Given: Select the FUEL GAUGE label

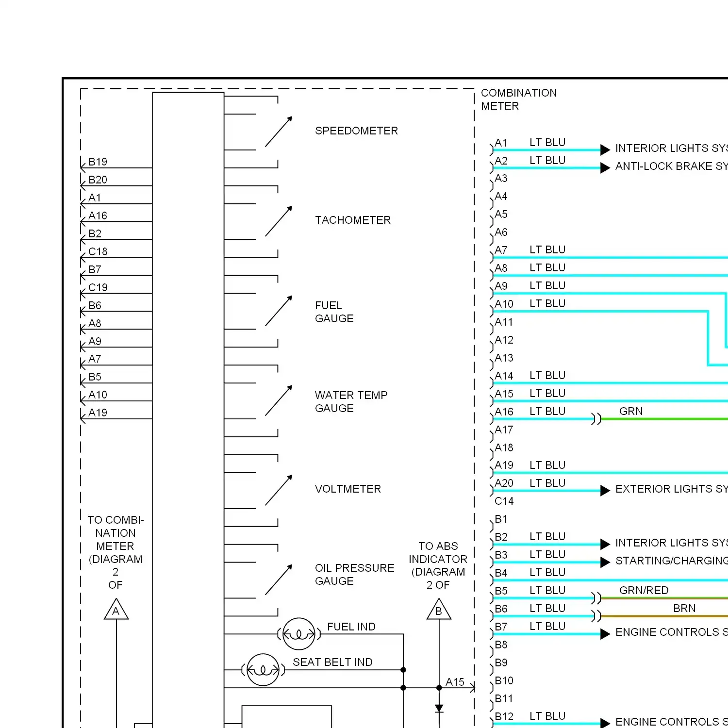Looking at the screenshot, I should tap(334, 312).
